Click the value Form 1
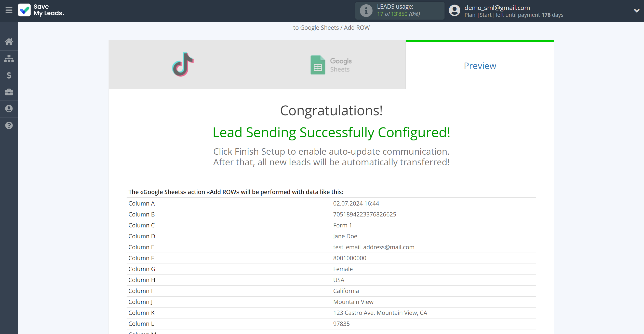 (342, 225)
